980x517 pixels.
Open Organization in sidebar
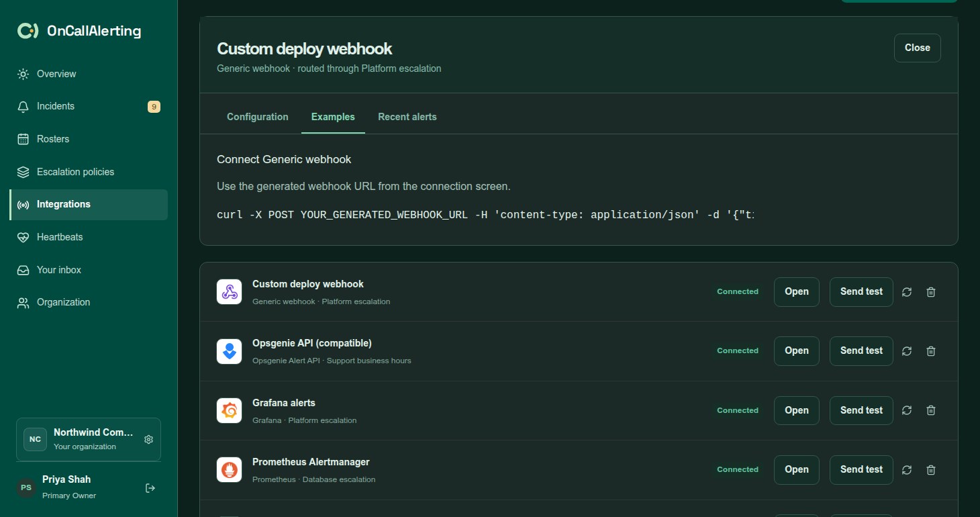(x=89, y=302)
